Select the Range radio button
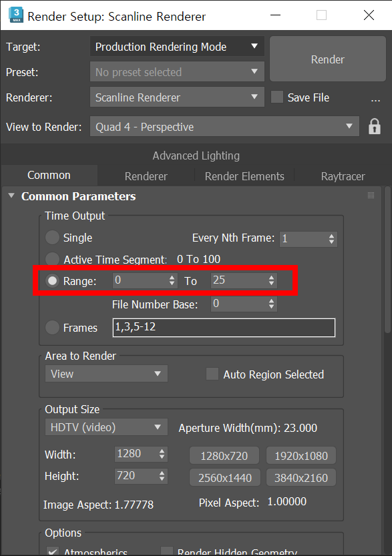Viewport: 392px width, 556px height. [52, 281]
